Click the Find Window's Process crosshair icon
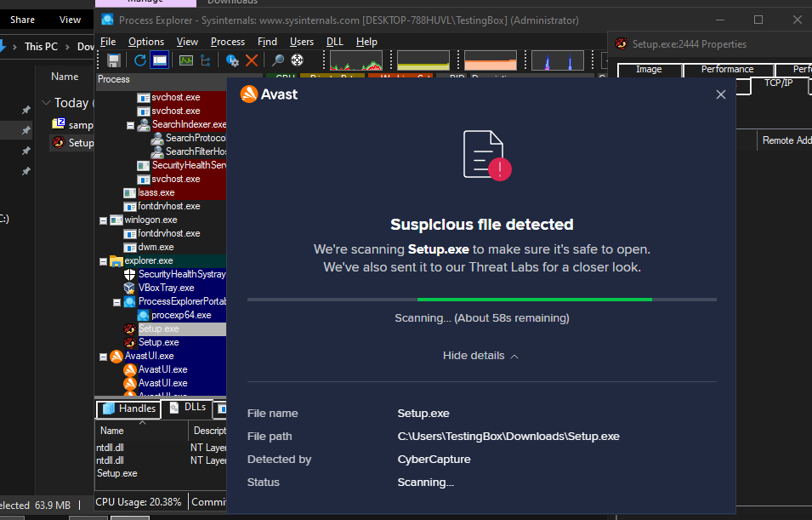Viewport: 812px width, 520px height. click(298, 60)
